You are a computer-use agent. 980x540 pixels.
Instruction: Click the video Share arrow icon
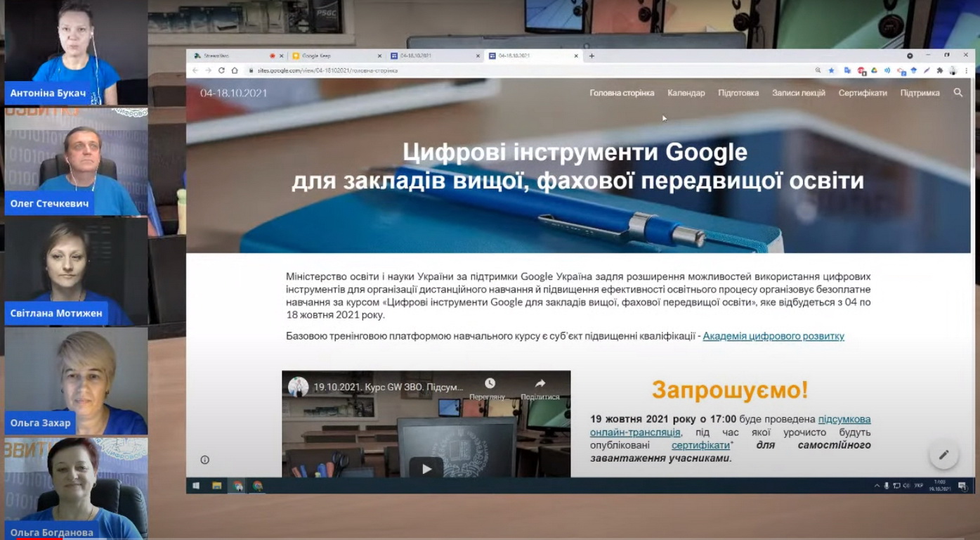pos(540,383)
